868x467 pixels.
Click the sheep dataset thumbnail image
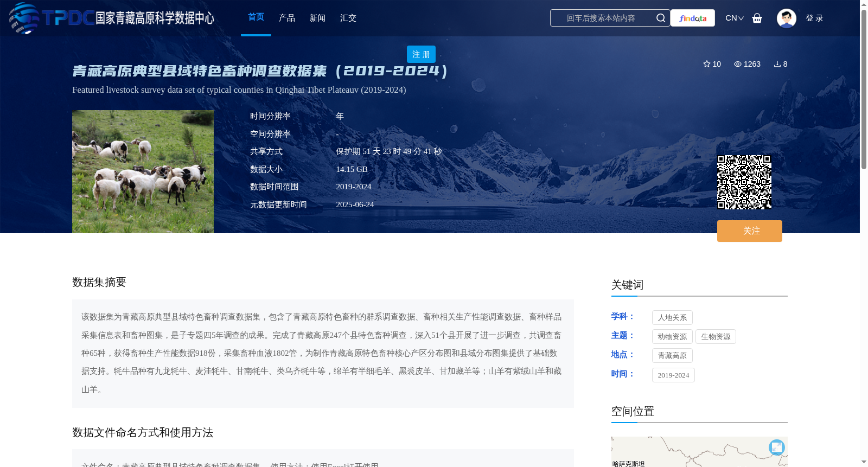pyautogui.click(x=143, y=172)
